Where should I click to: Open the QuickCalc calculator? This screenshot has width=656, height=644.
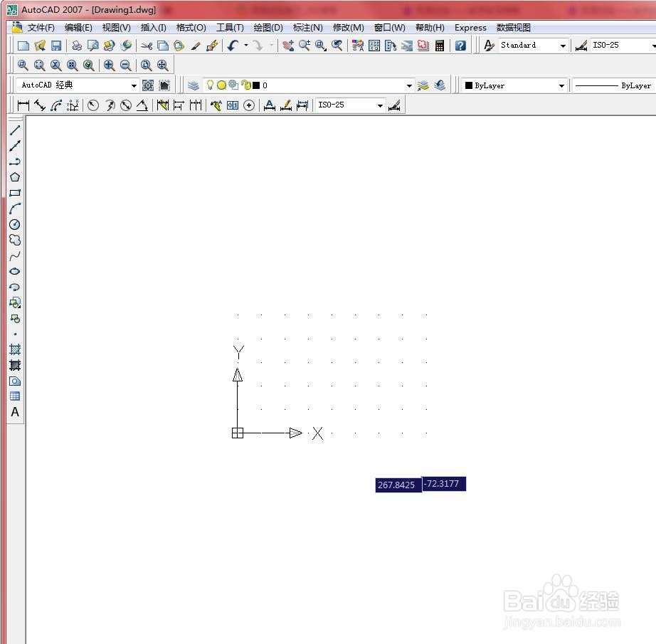coord(439,46)
